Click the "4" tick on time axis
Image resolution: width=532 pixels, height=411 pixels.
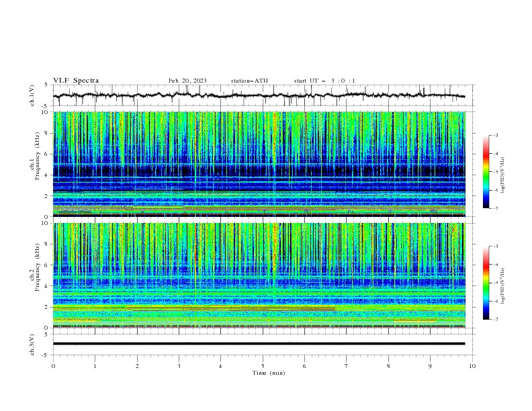[x=220, y=366]
